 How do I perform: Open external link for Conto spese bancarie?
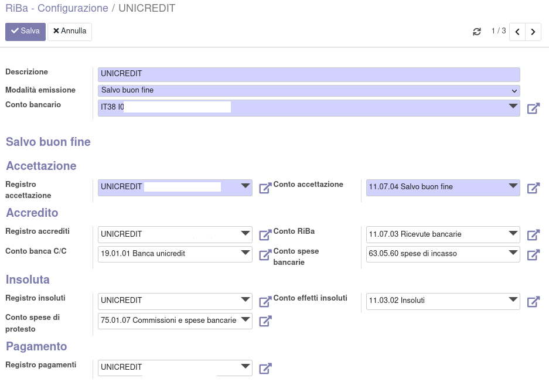[533, 255]
